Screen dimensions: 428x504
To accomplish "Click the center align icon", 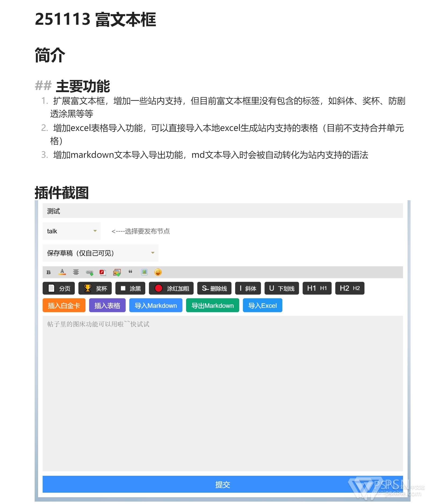I will 76,272.
